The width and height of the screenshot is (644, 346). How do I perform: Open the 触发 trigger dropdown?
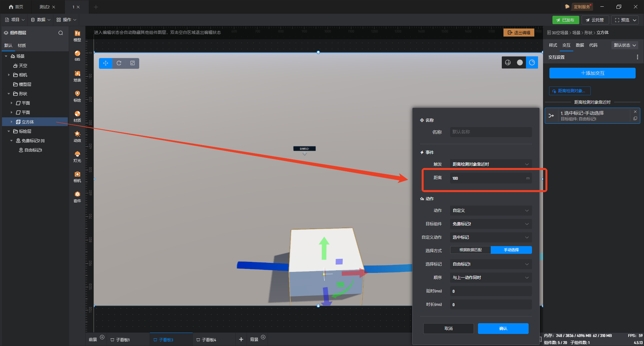(x=490, y=164)
